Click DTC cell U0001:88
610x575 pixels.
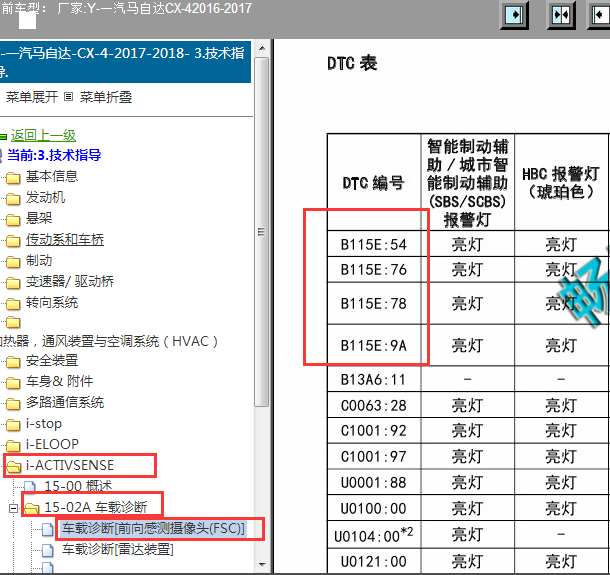pyautogui.click(x=374, y=482)
